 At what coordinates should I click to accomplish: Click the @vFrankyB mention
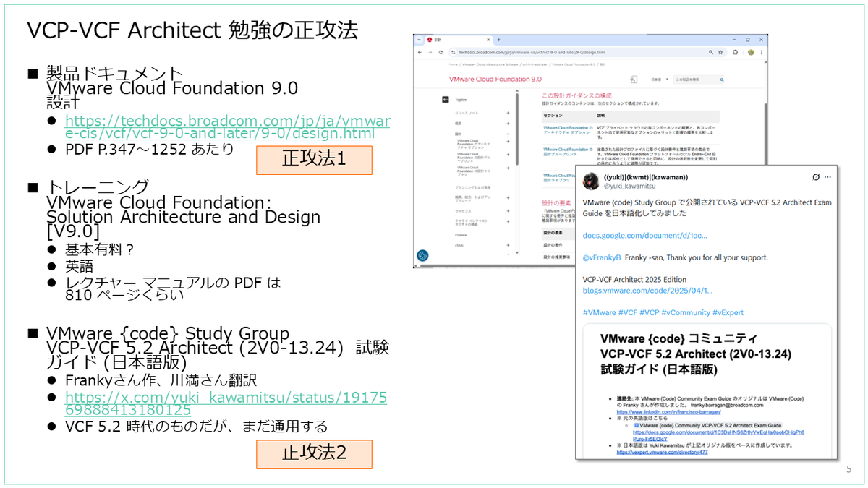[x=602, y=257]
